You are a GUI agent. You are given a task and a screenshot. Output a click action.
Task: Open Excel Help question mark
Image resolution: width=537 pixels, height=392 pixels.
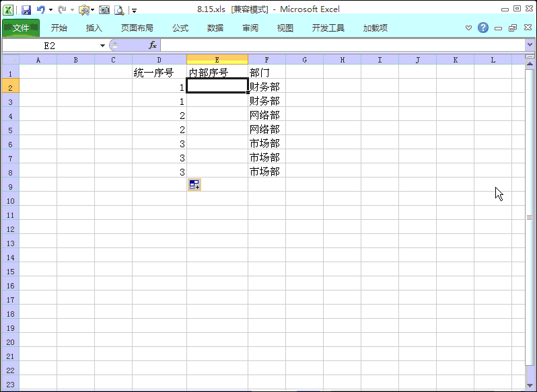coord(483,28)
